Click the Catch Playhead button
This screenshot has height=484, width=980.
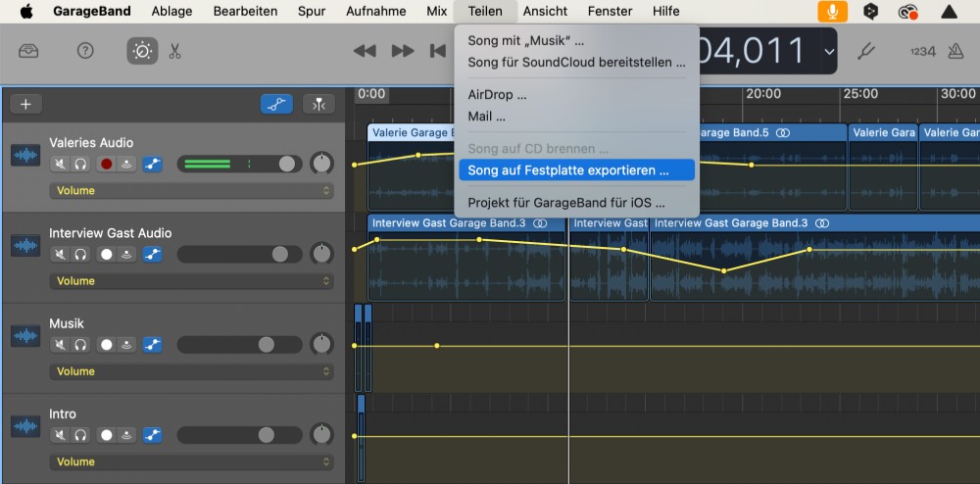point(318,104)
